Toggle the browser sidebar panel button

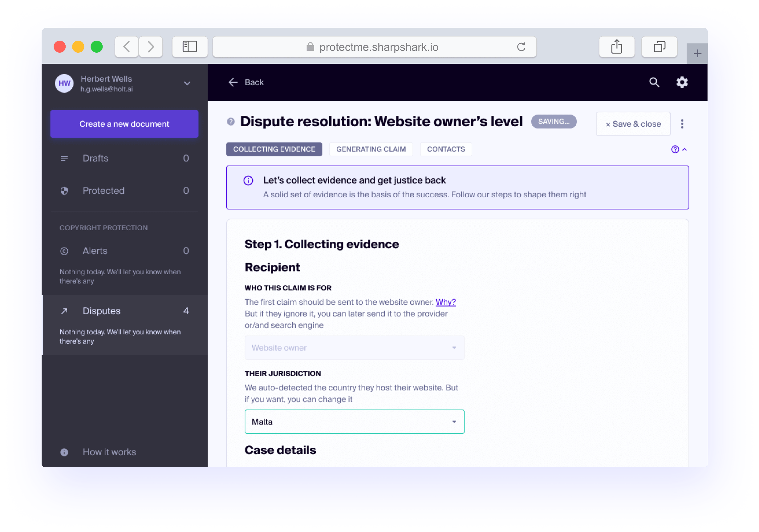(190, 47)
